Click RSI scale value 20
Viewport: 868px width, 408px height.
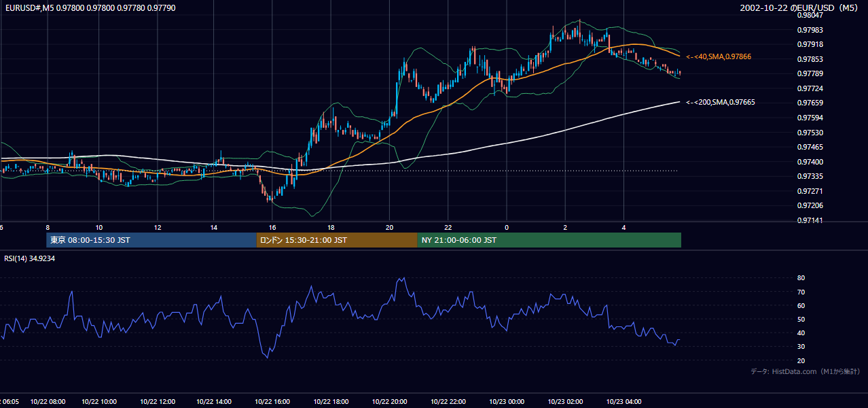pyautogui.click(x=801, y=360)
